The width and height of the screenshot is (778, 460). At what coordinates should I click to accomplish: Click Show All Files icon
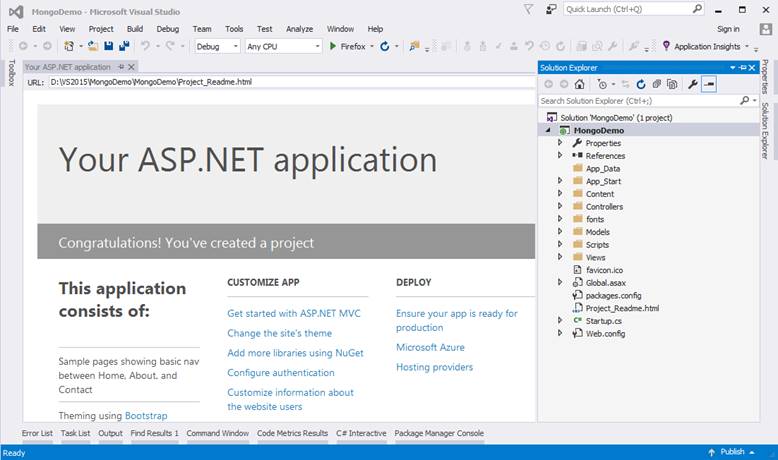(x=671, y=85)
